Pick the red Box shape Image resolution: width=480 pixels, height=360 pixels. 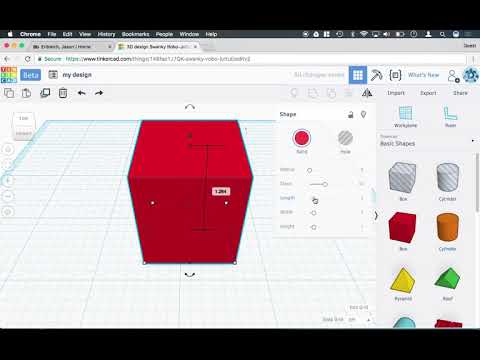coord(403,228)
